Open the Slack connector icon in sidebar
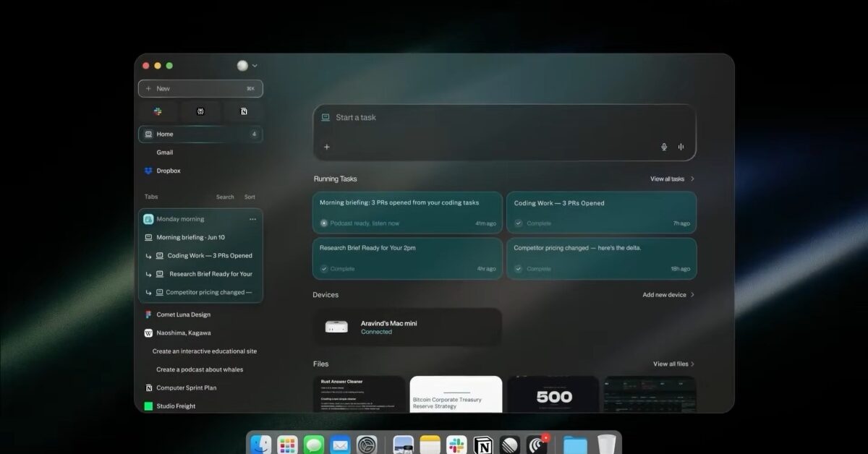Viewport: 868px width, 454px height. (157, 111)
